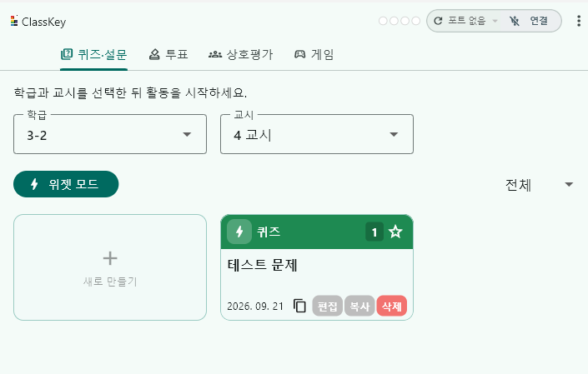Click the 위젯 모드 button
588x374 pixels.
tap(66, 184)
